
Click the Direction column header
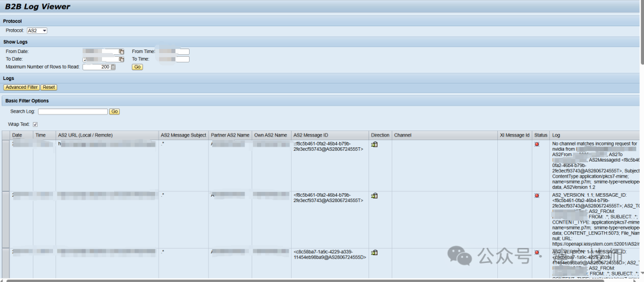(380, 135)
